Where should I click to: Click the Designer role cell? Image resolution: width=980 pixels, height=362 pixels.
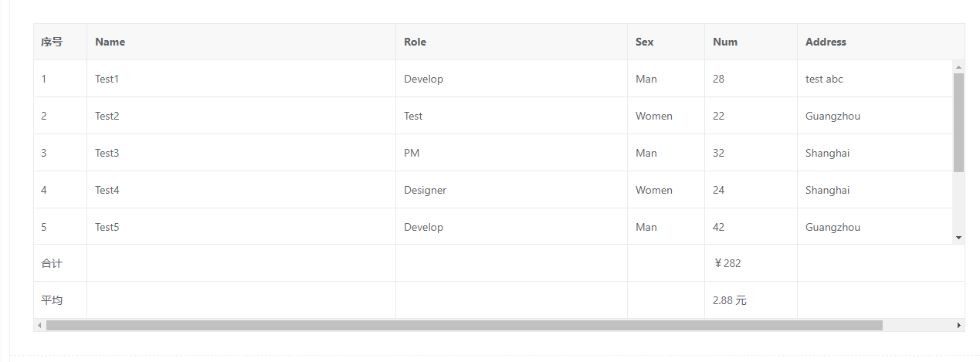click(x=425, y=190)
